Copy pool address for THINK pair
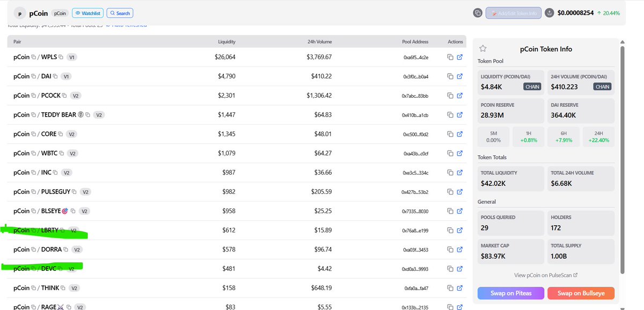This screenshot has width=644, height=310. 451,288
